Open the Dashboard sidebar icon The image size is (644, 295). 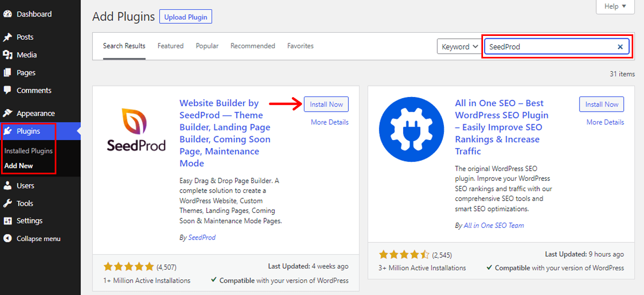pos(8,14)
